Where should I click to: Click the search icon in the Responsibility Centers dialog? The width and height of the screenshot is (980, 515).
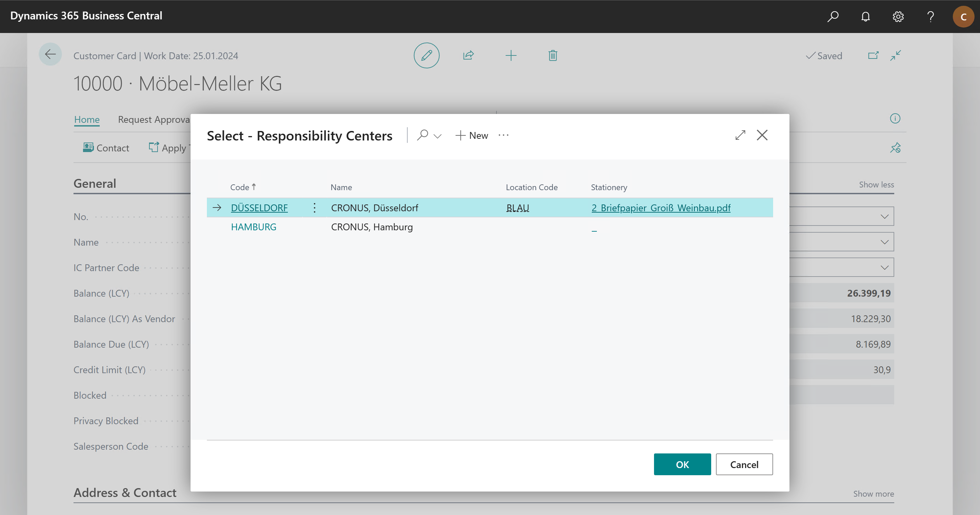(x=422, y=135)
